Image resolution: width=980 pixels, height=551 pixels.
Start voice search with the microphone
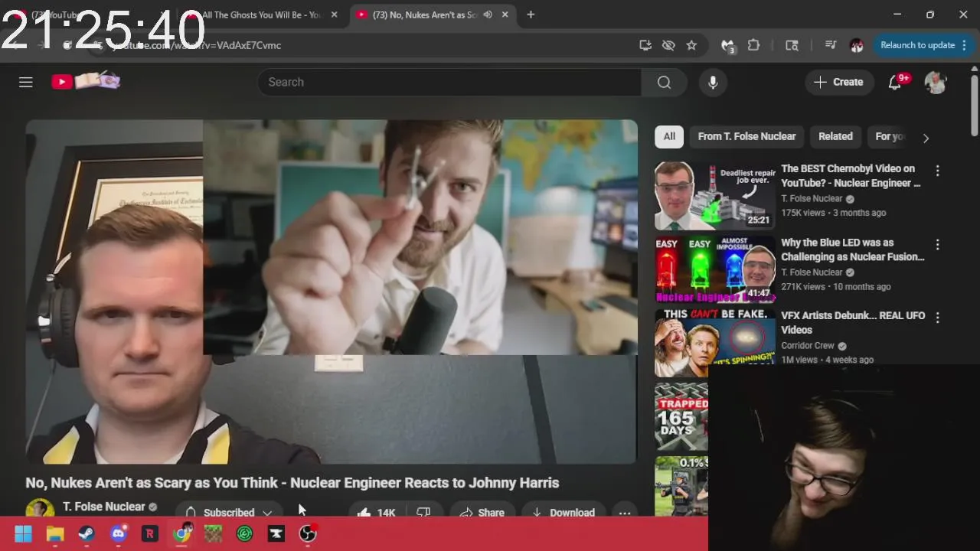[x=713, y=82]
